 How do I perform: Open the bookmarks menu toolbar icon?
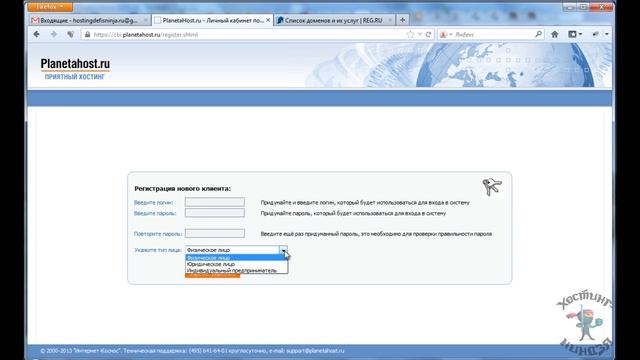(575, 35)
